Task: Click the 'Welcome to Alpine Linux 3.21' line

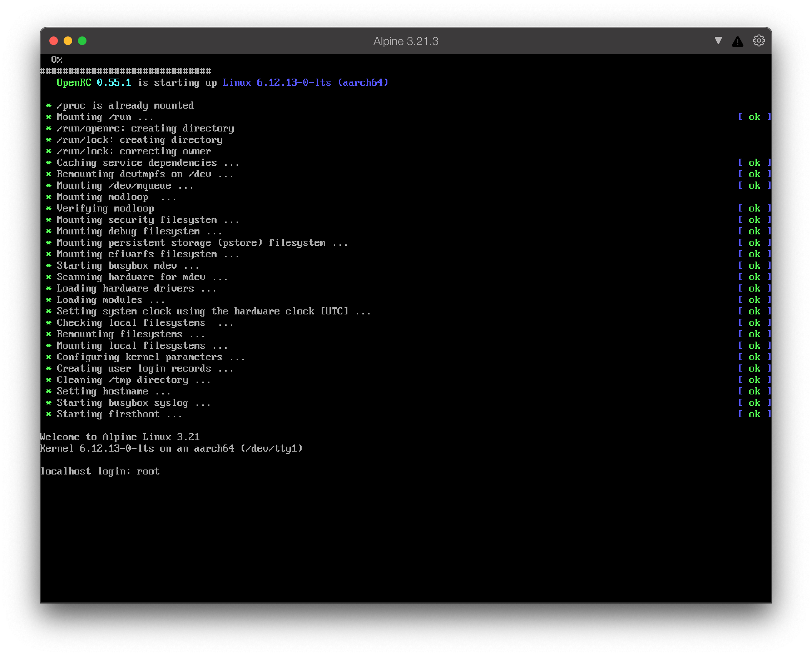Action: 120,437
